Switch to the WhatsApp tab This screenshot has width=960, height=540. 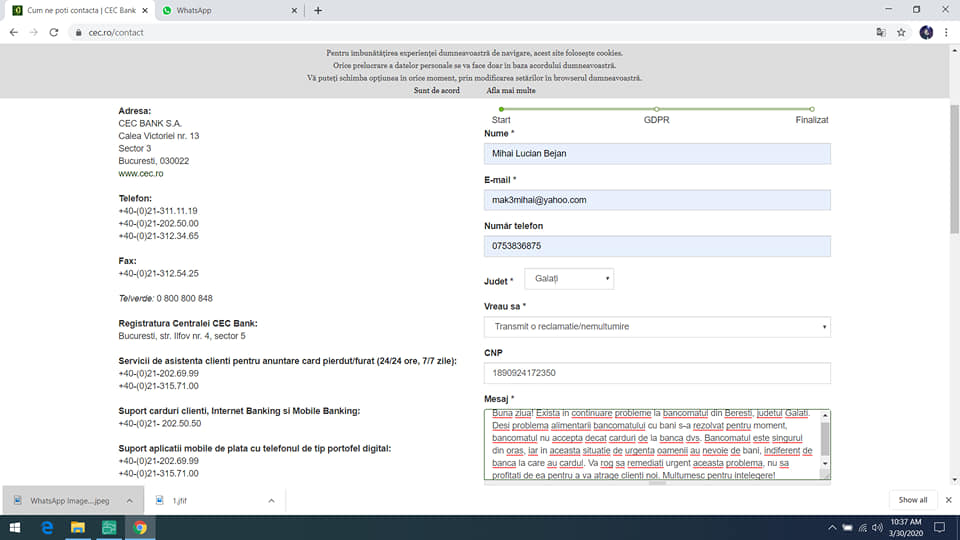(x=230, y=10)
